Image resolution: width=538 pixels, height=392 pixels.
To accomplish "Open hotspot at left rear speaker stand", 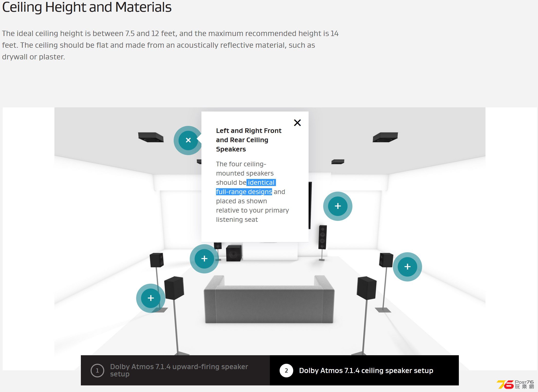I will pyautogui.click(x=151, y=298).
